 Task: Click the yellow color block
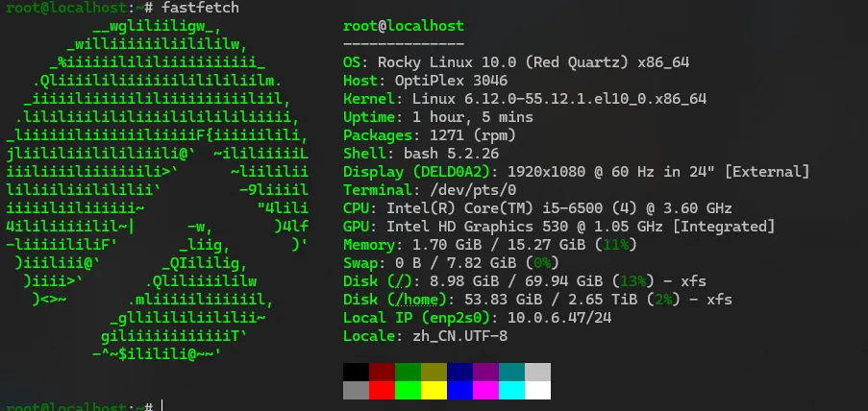[434, 390]
